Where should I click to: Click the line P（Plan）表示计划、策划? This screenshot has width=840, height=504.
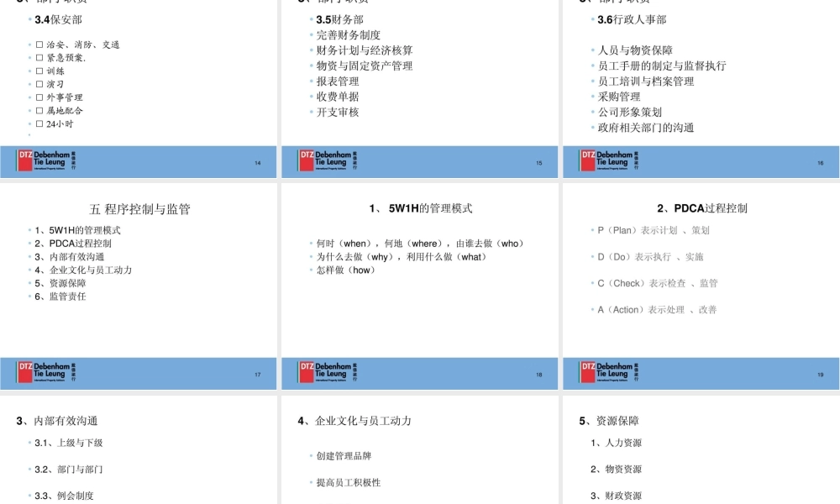(654, 230)
